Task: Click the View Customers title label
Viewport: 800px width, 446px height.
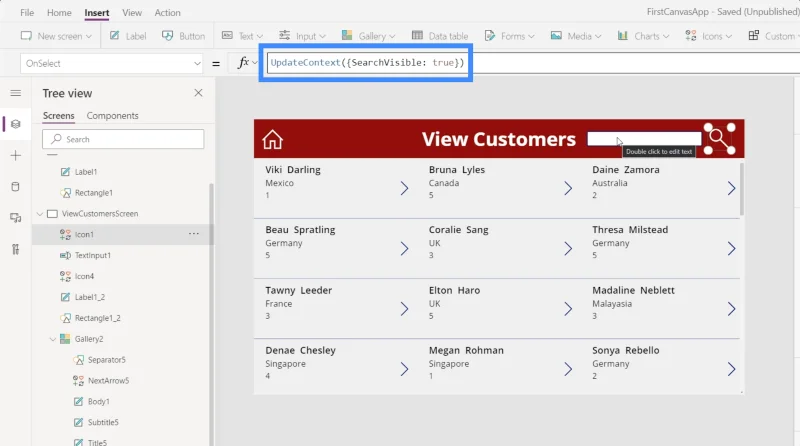Action: pos(498,139)
